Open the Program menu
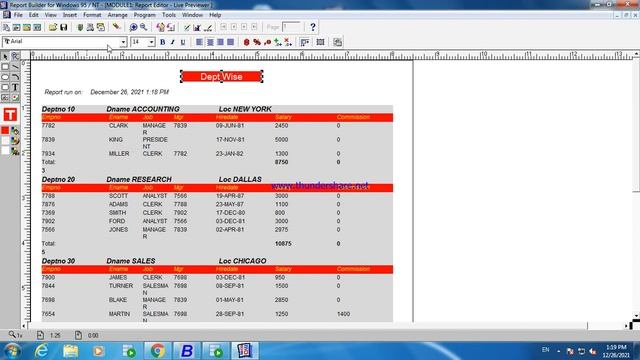The image size is (640, 360). point(144,15)
